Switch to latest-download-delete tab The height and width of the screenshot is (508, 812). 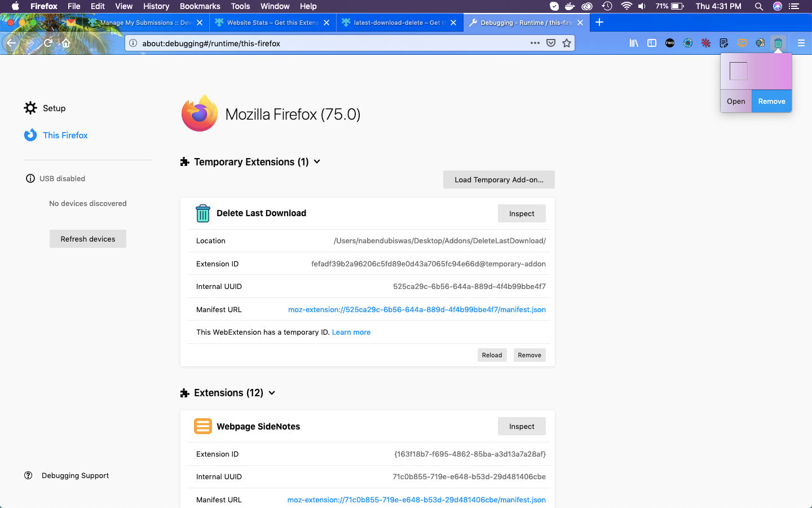point(400,23)
